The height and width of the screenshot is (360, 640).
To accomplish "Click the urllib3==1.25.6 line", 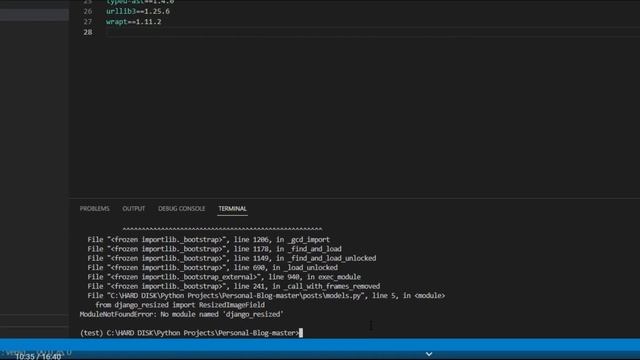I will click(138, 11).
